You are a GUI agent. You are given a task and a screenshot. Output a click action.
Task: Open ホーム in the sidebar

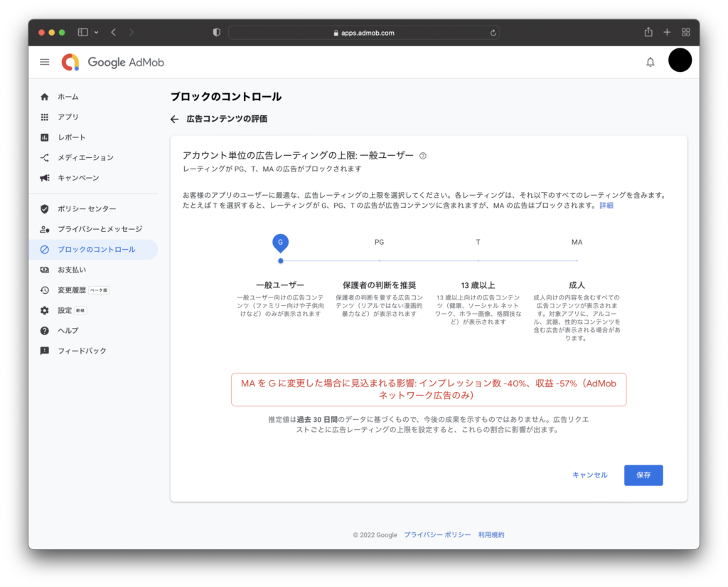coord(68,97)
